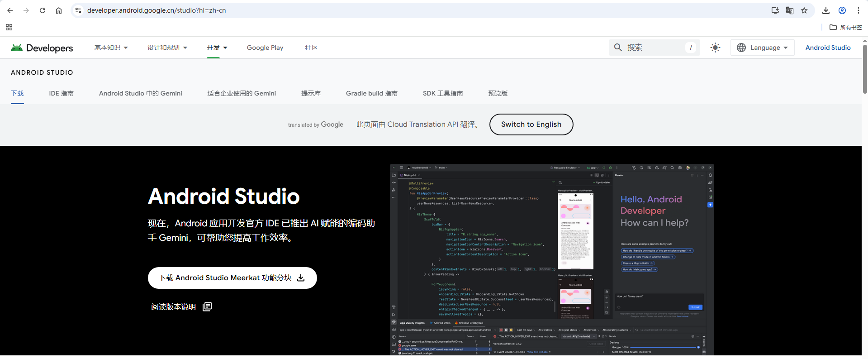Click the release notes document icon
This screenshot has height=359, width=868.
207,306
